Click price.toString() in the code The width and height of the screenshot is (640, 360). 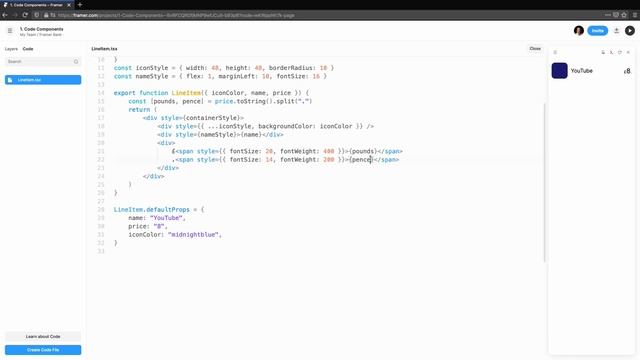point(244,101)
